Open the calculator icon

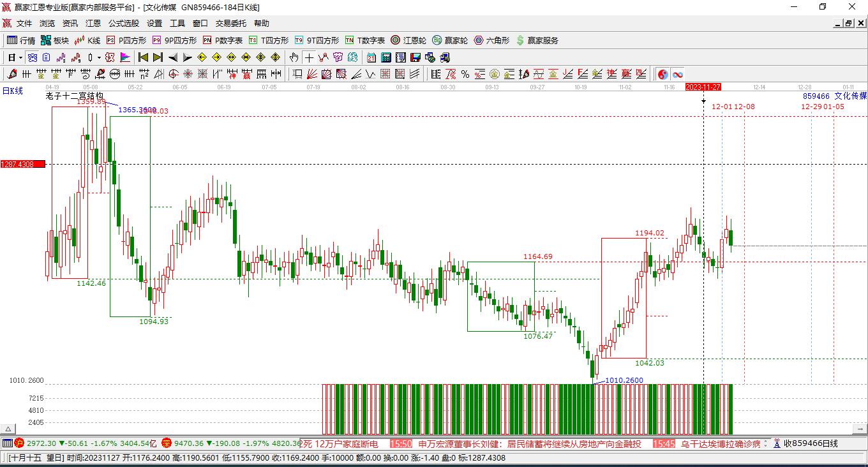coord(385,57)
